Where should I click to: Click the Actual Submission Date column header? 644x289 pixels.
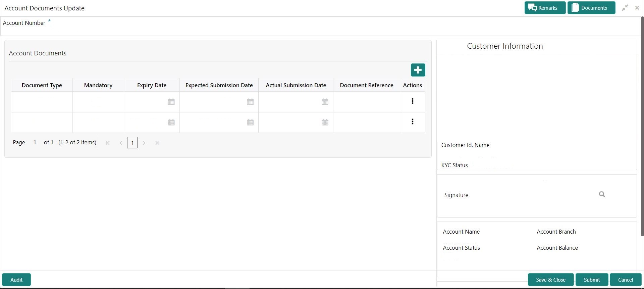coord(296,85)
